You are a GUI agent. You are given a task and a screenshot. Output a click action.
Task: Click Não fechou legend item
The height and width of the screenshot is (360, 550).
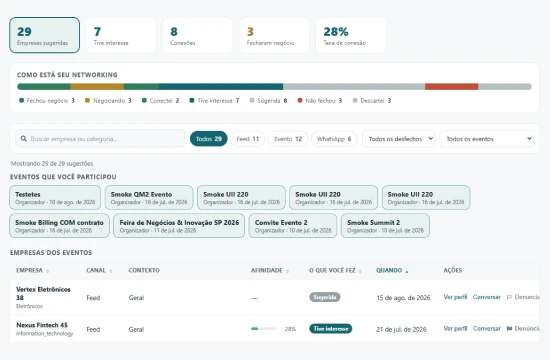(320, 101)
